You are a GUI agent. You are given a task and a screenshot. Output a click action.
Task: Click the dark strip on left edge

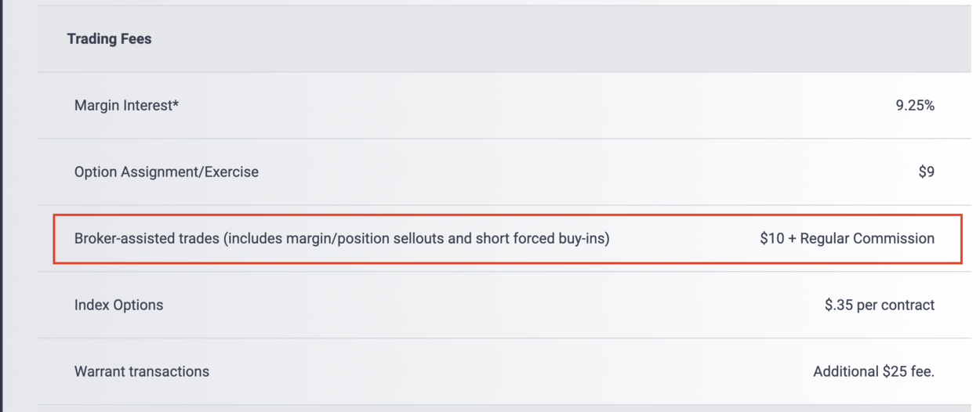[2, 206]
